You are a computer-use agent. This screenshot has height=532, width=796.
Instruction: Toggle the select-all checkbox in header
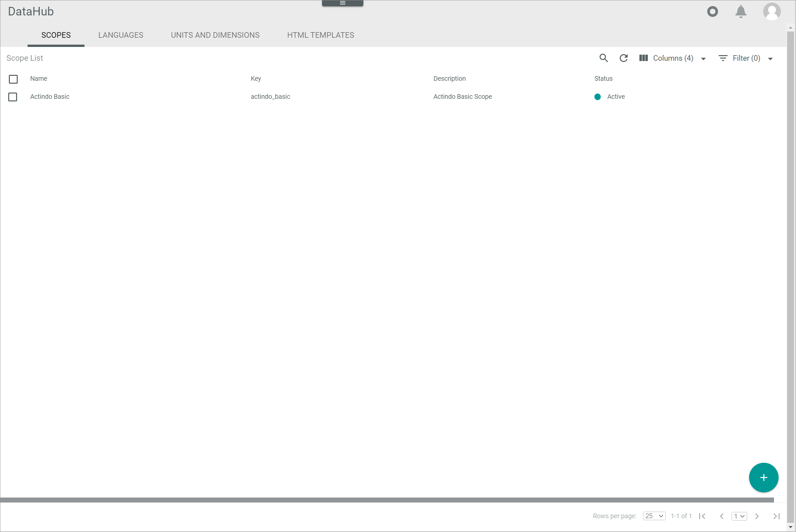[13, 79]
